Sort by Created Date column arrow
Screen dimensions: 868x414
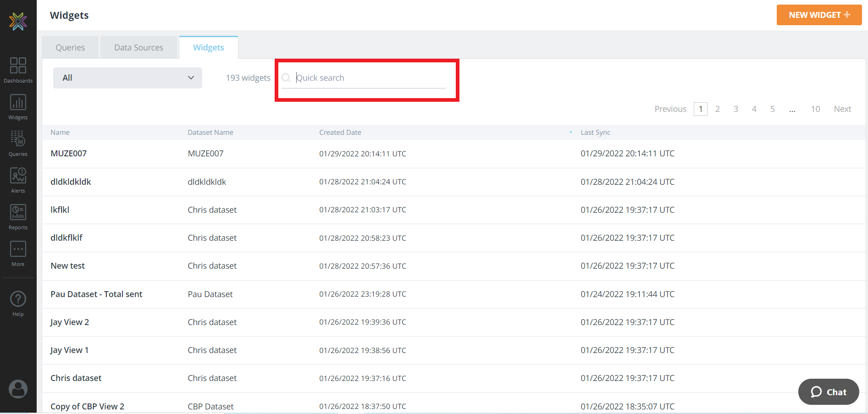[570, 132]
